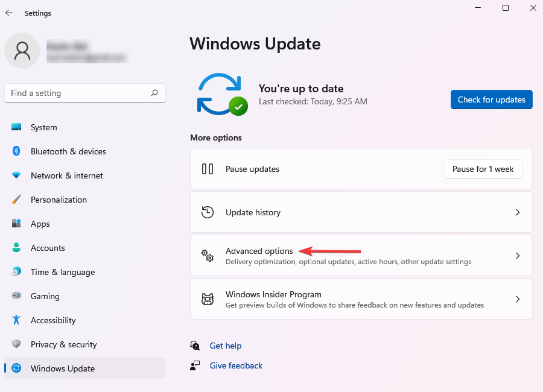Open Accounts settings
The image size is (543, 392).
(85, 248)
